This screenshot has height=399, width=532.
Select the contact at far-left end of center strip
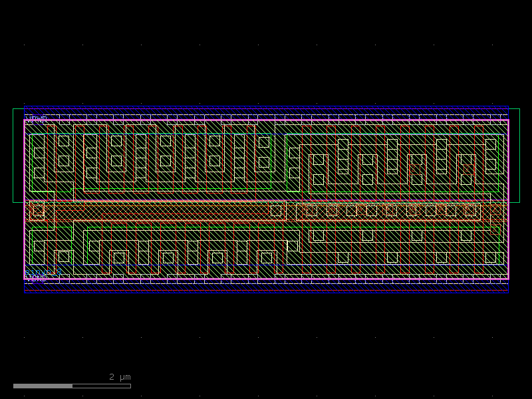[38, 210]
